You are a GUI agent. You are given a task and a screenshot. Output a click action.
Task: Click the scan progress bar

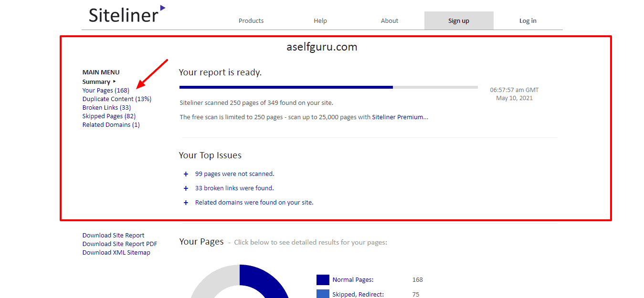tap(328, 87)
